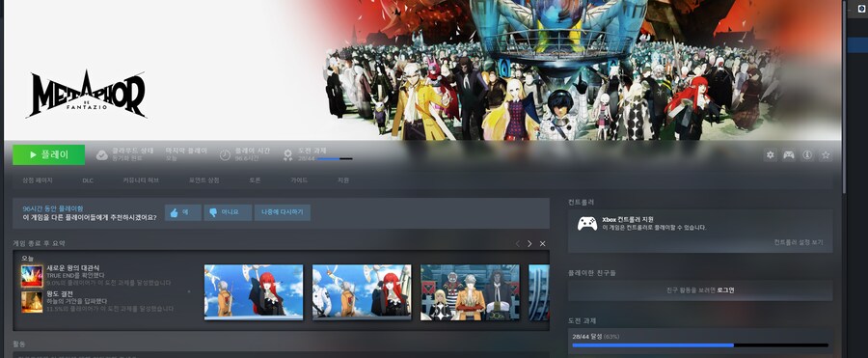Image resolution: width=868 pixels, height=358 pixels.
Task: Go to next post-game summary
Action: point(529,244)
